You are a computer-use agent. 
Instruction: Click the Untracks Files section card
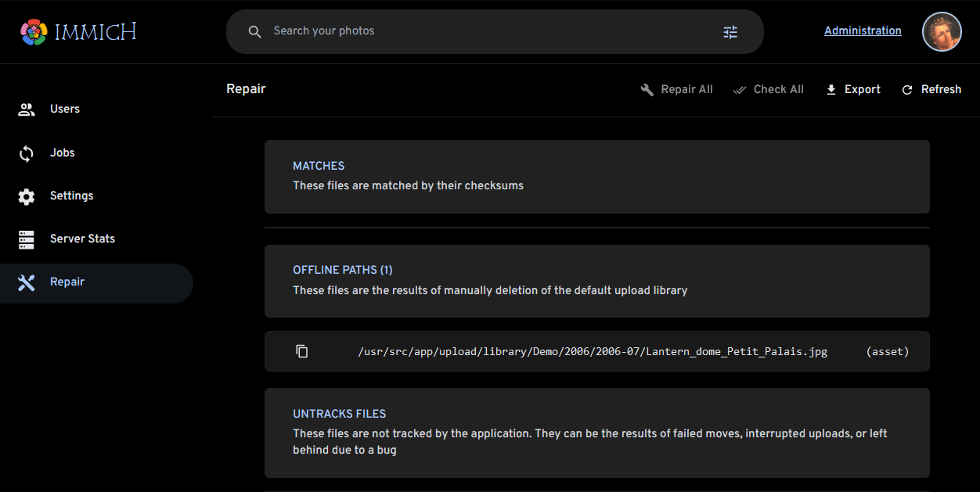(596, 432)
